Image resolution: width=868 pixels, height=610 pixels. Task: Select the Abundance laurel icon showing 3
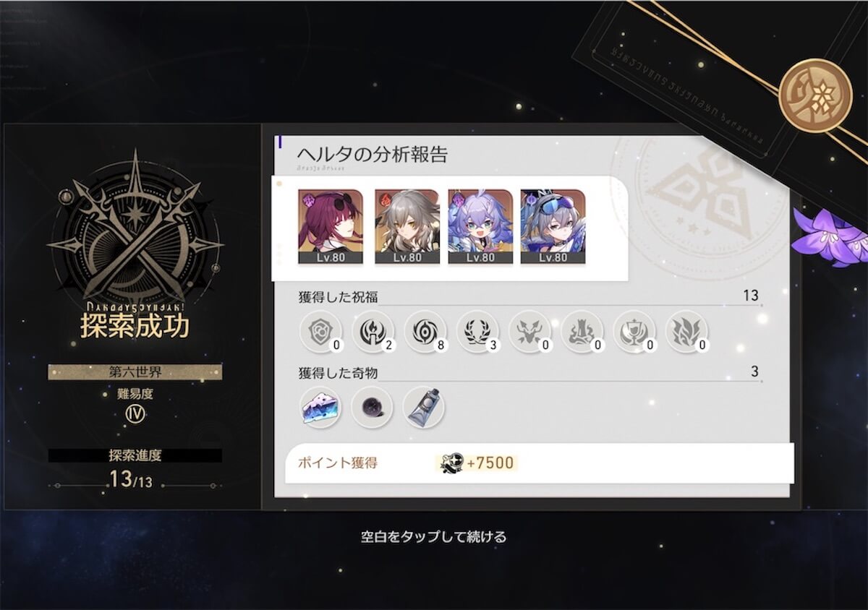[x=477, y=332]
